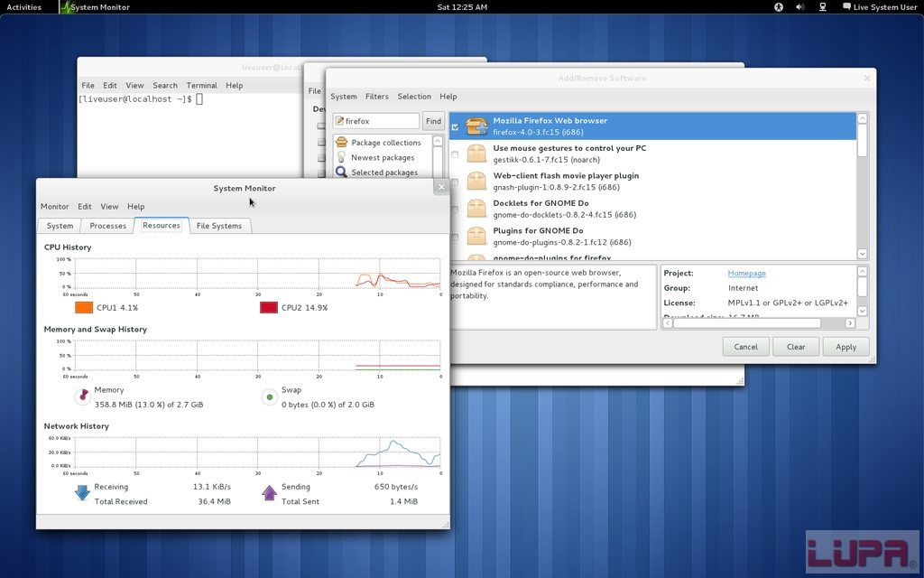Viewport: 924px width, 578px height.
Task: Open Help menu in Add/Remove Software
Action: (x=448, y=97)
